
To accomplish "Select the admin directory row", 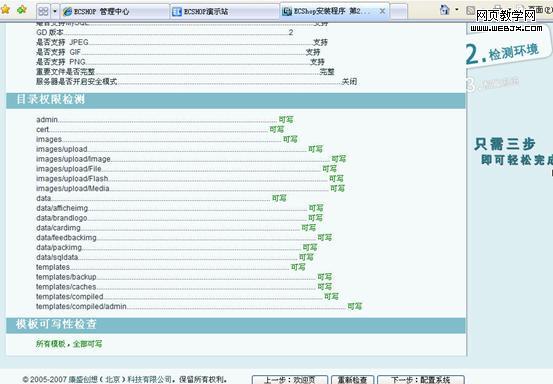I will (x=165, y=120).
